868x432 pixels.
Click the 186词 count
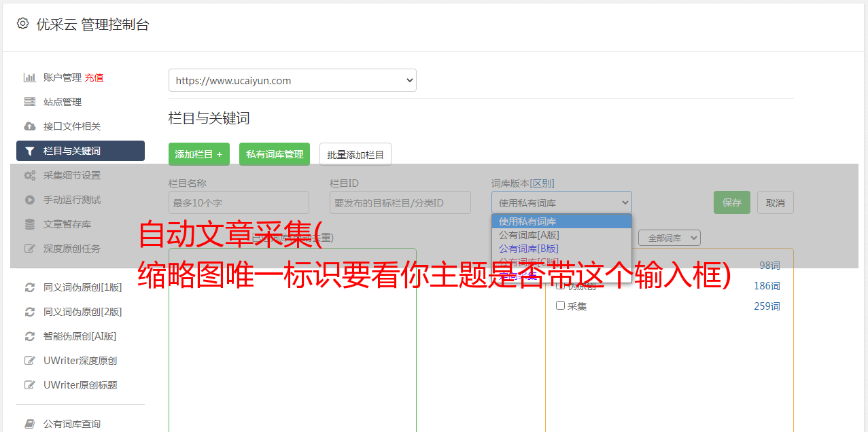(x=767, y=286)
